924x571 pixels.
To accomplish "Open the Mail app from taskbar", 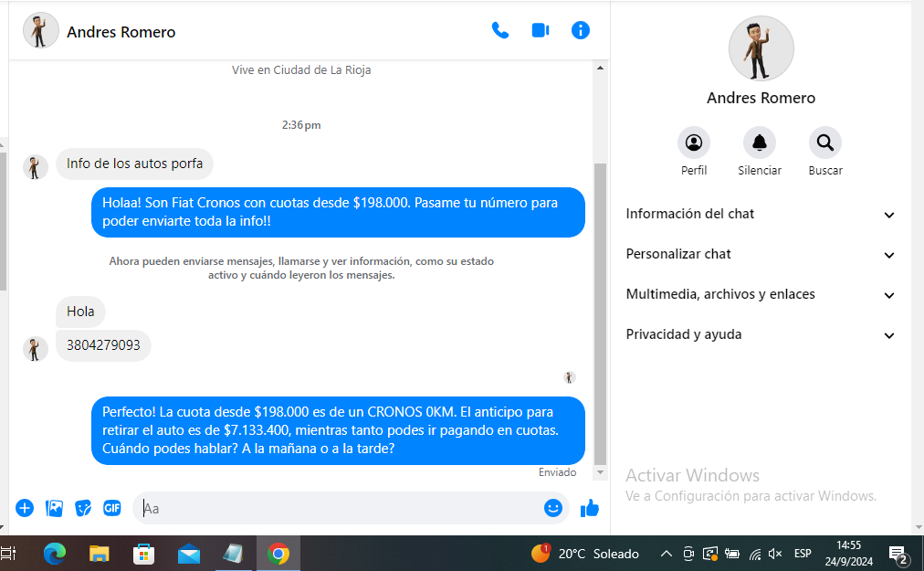I will coord(189,554).
